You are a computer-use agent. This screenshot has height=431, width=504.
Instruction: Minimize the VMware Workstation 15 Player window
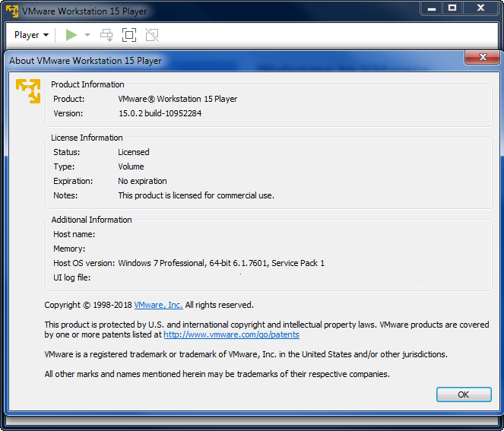pyautogui.click(x=431, y=8)
